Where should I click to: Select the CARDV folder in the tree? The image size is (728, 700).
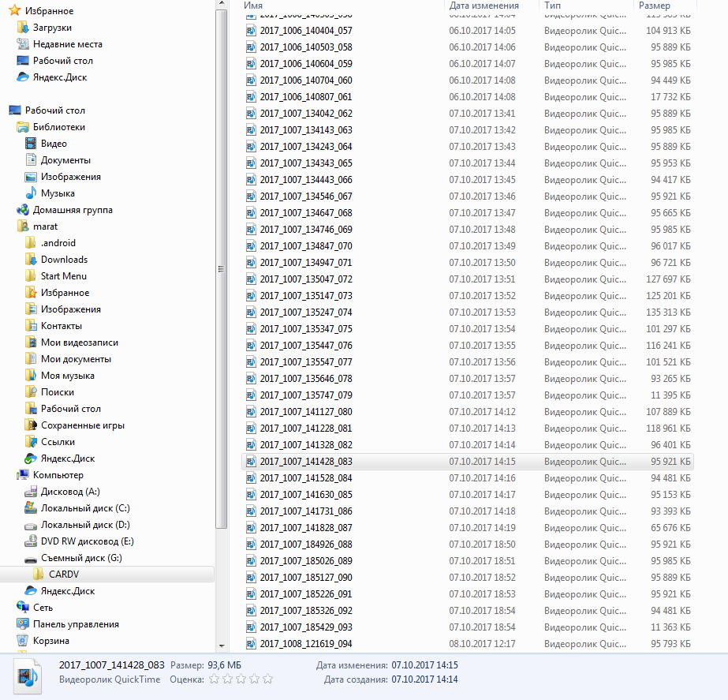[x=63, y=575]
